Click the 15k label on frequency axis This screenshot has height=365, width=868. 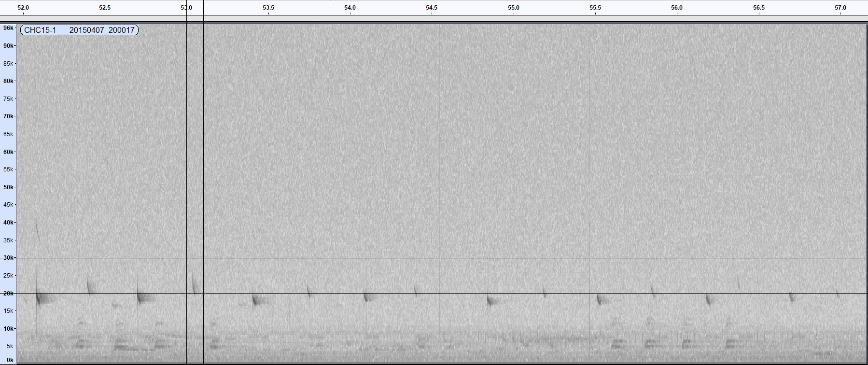[8, 311]
